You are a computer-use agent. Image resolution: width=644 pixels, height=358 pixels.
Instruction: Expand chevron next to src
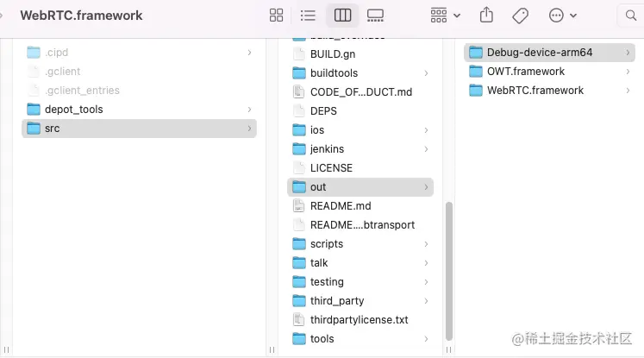click(x=249, y=129)
